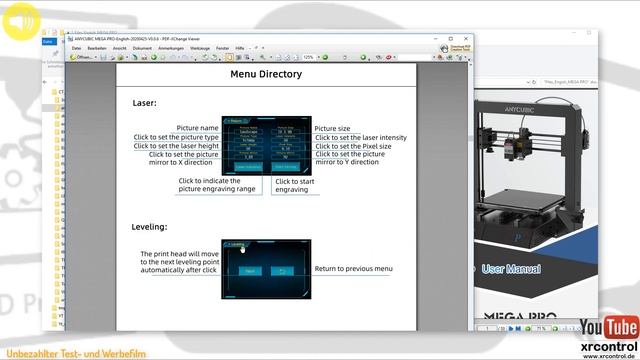The width and height of the screenshot is (640, 360).
Task: Click the green circular icon left of search tools
Action: [x=363, y=57]
